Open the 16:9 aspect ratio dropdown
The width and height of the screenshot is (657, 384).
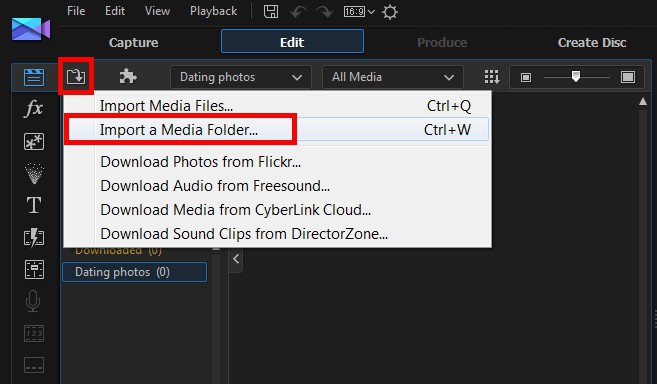(359, 12)
